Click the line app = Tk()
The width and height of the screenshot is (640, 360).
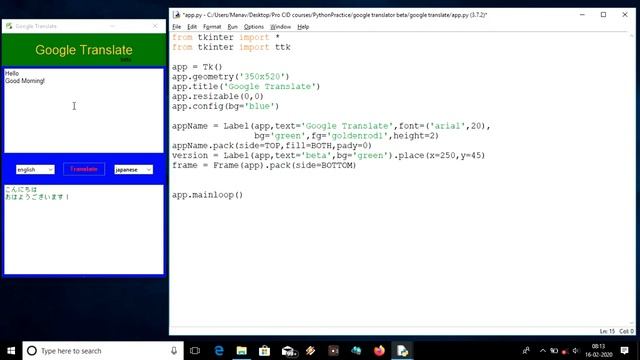(197, 67)
